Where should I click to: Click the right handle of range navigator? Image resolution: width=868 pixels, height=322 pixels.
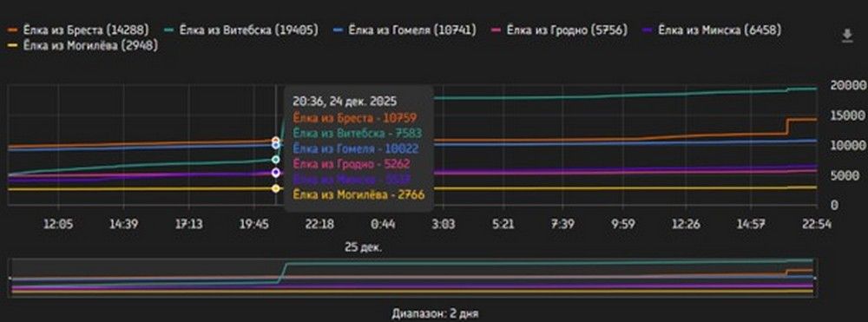(x=816, y=277)
